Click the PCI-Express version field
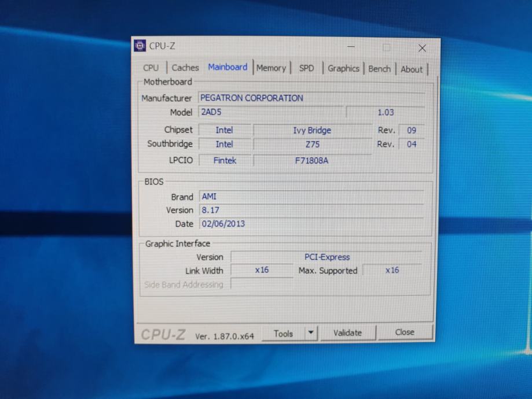 (326, 257)
